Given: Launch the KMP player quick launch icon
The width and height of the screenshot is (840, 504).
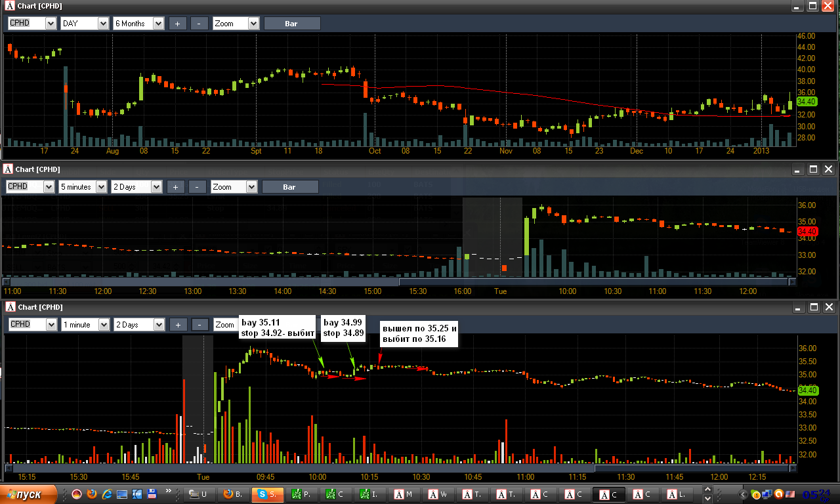Looking at the screenshot, I should click(x=137, y=493).
